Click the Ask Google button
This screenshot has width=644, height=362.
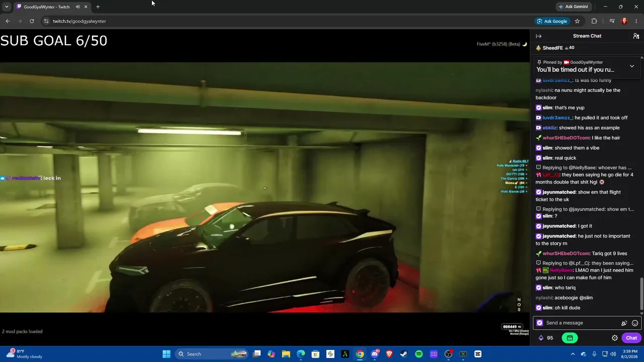tap(552, 21)
